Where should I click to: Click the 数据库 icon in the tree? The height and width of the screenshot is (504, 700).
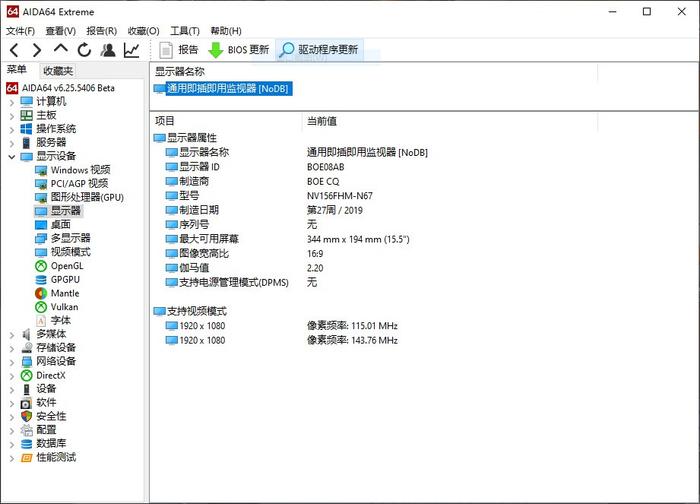click(26, 444)
